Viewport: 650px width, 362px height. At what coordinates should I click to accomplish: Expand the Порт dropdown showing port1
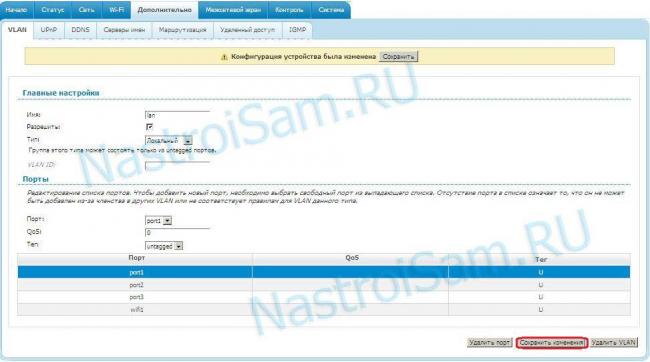pos(158,221)
